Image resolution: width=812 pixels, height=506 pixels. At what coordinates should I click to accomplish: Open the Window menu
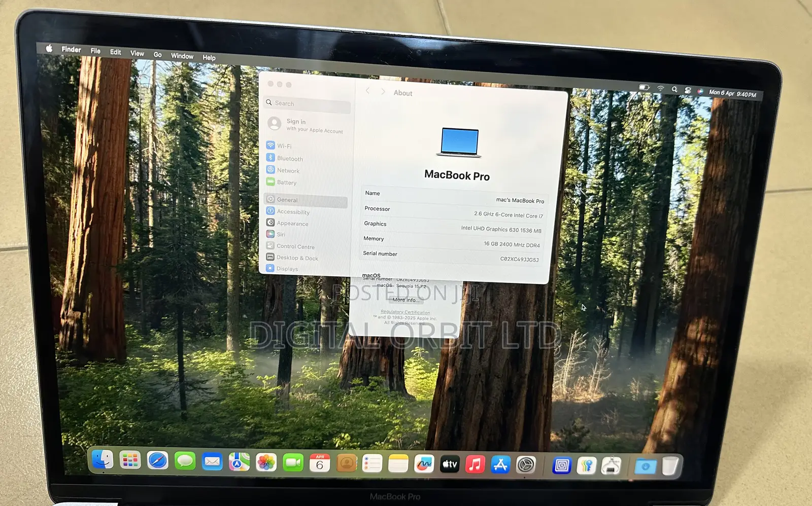(182, 56)
